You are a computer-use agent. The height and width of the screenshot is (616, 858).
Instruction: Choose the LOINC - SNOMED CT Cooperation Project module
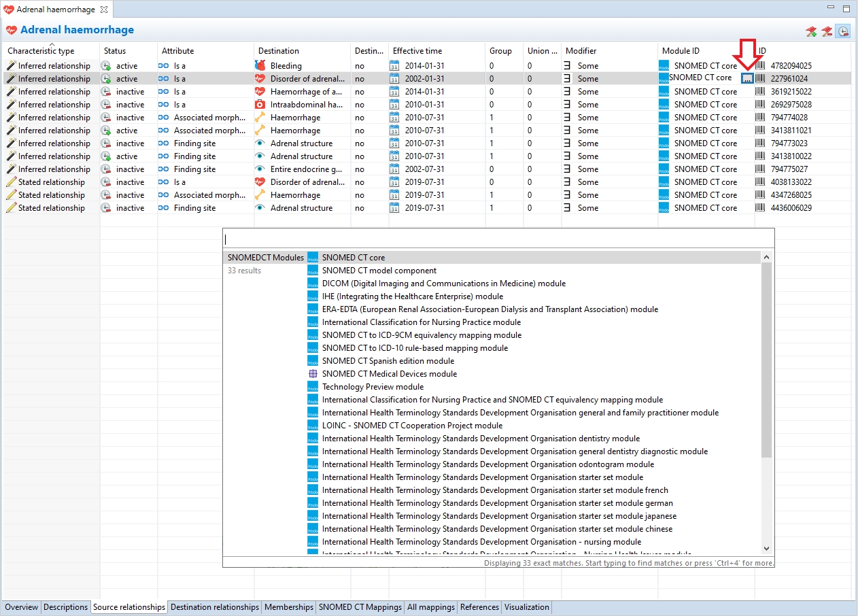[412, 426]
